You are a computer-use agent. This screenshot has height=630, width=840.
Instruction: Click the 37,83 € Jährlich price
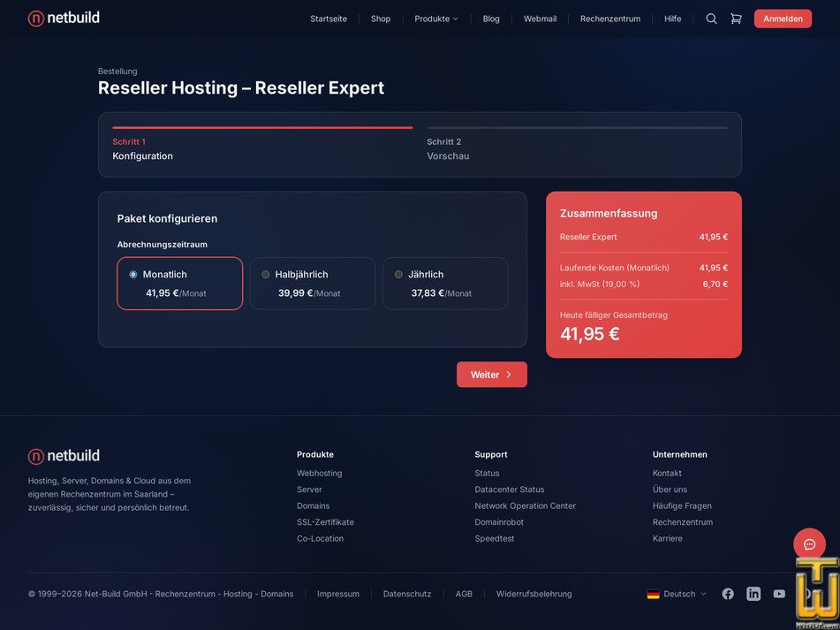[428, 293]
